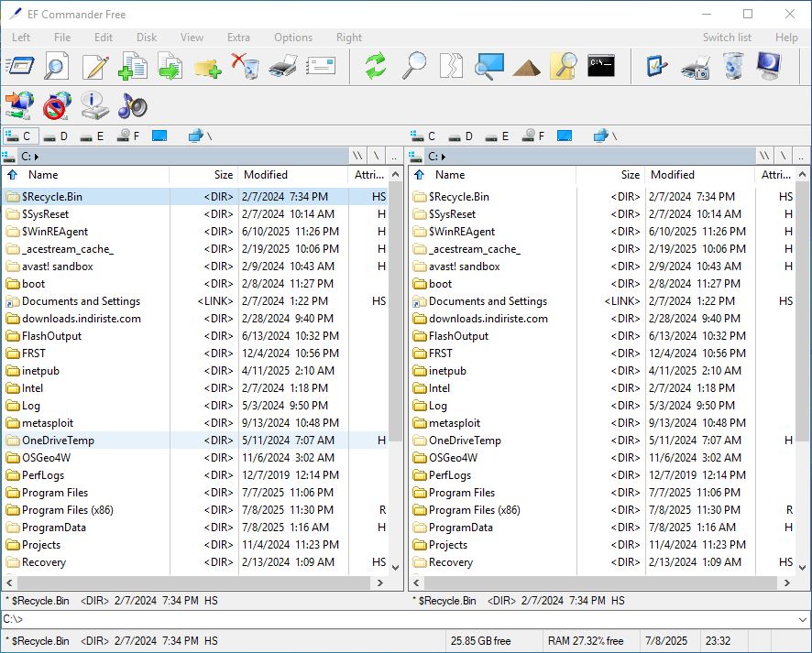Image resolution: width=812 pixels, height=653 pixels.
Task: Open the Options menu
Action: point(293,38)
